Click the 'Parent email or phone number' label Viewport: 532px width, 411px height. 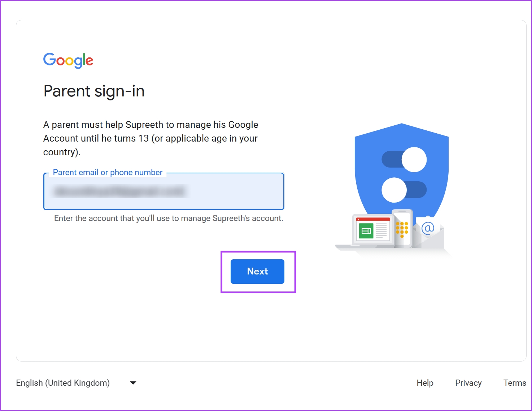pyautogui.click(x=108, y=172)
